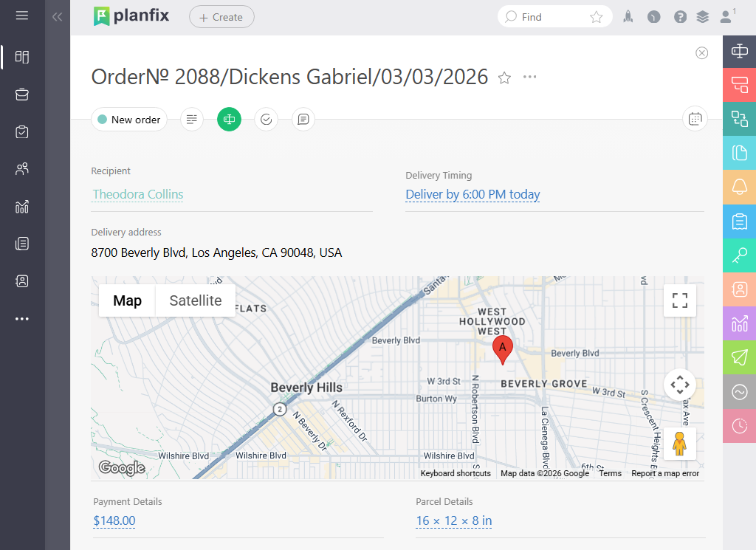The height and width of the screenshot is (550, 756).
Task: Expand the ellipsis menu at the sidebar bottom
Action: point(22,318)
